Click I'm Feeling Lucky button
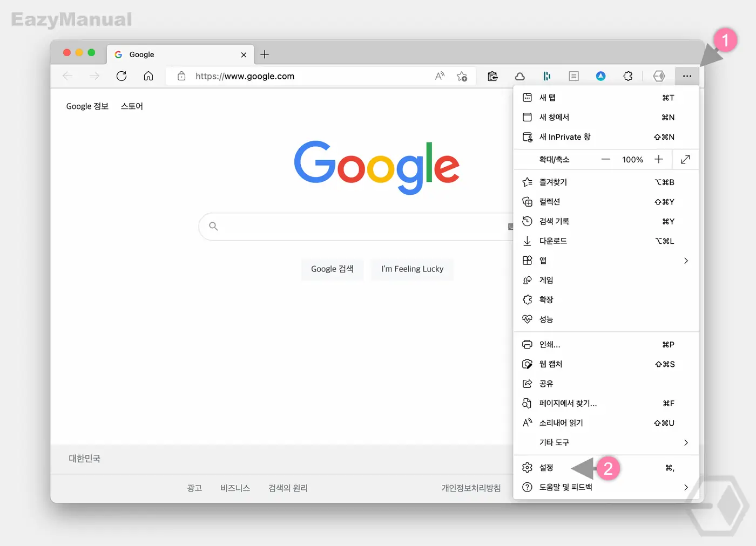Image resolution: width=756 pixels, height=546 pixels. pyautogui.click(x=413, y=269)
